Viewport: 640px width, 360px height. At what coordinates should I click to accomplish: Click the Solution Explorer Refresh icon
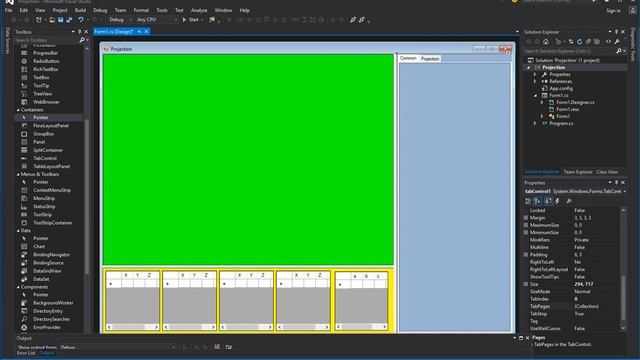(x=579, y=42)
